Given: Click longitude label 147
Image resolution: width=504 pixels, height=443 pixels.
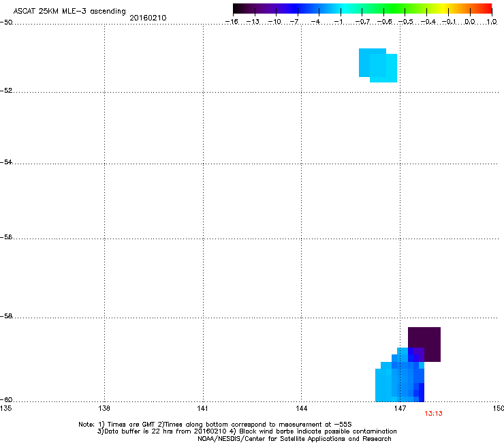Looking at the screenshot, I should point(400,408).
